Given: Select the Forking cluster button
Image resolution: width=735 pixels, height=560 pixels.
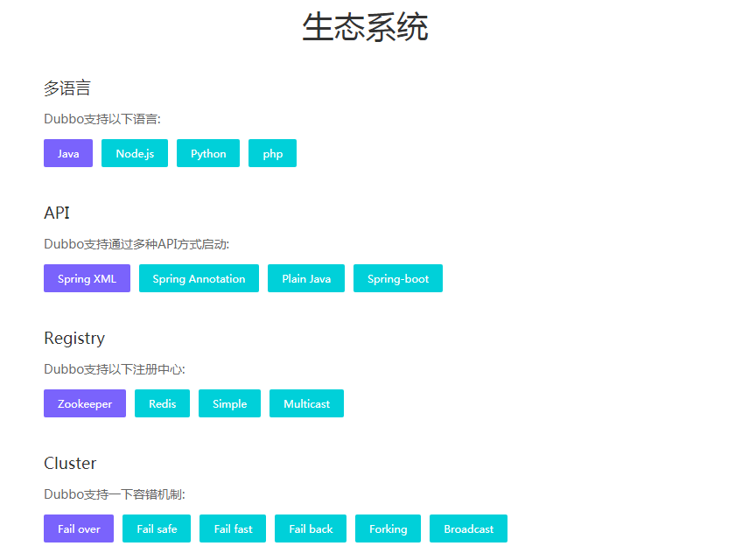Looking at the screenshot, I should coord(388,528).
